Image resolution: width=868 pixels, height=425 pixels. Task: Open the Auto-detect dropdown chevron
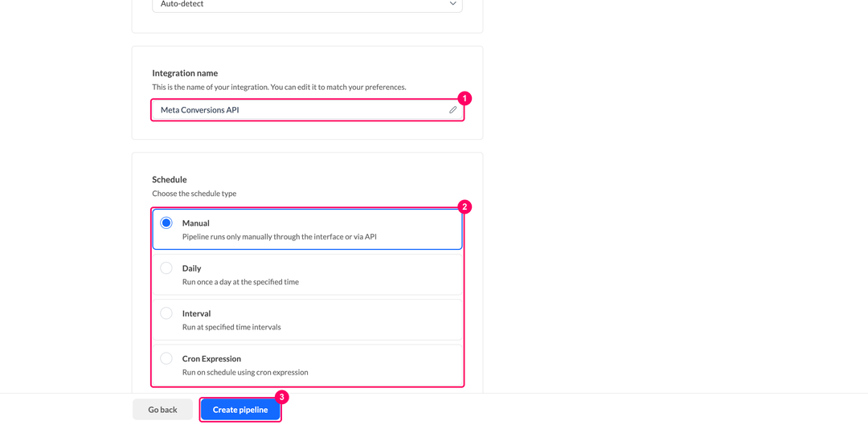click(452, 4)
